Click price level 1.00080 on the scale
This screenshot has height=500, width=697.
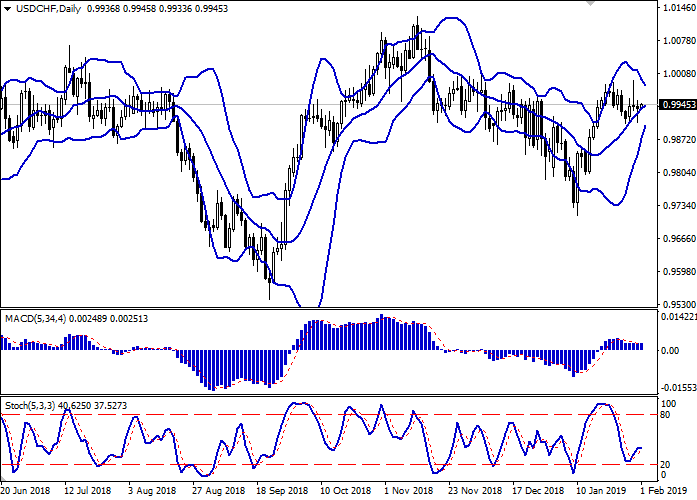coord(679,74)
